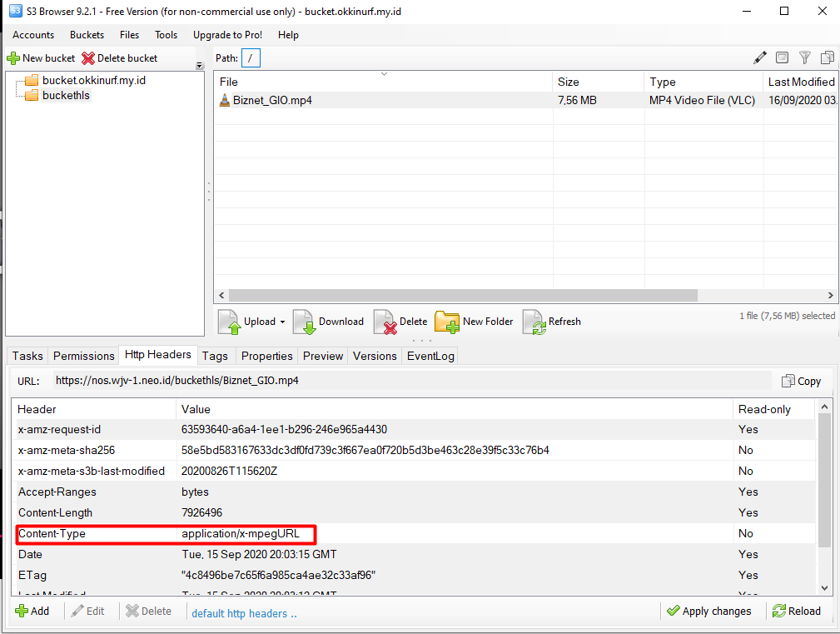Expand bucket toolbar overflow arrow
Viewport: 840px width, 634px height.
click(199, 65)
